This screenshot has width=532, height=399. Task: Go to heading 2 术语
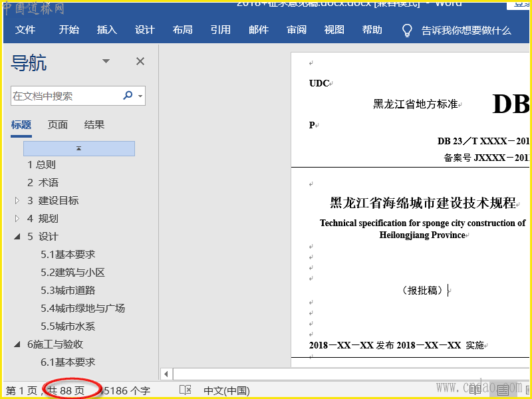tap(43, 183)
